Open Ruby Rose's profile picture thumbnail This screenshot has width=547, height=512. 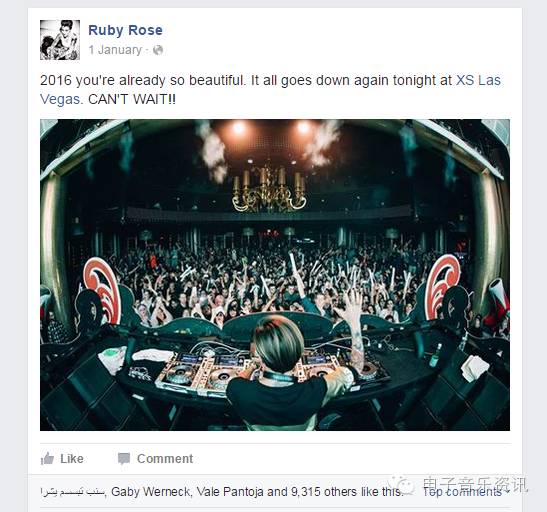(x=60, y=40)
